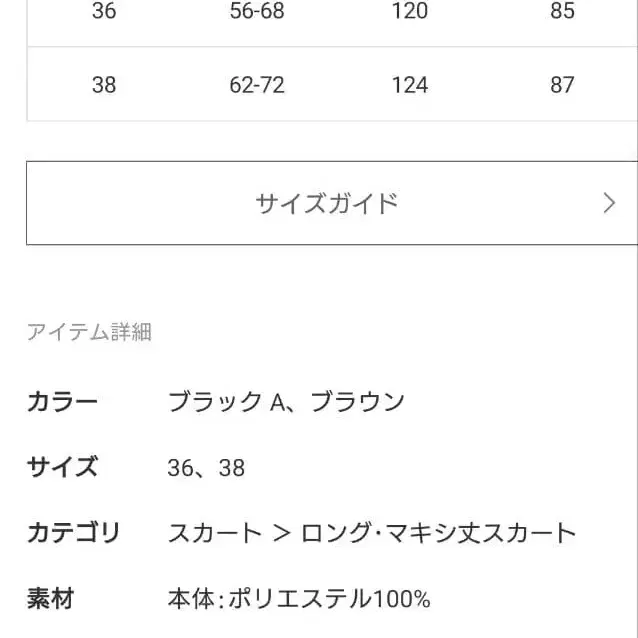Click the カラー label
Screen dimensions: 638x638
pos(63,402)
